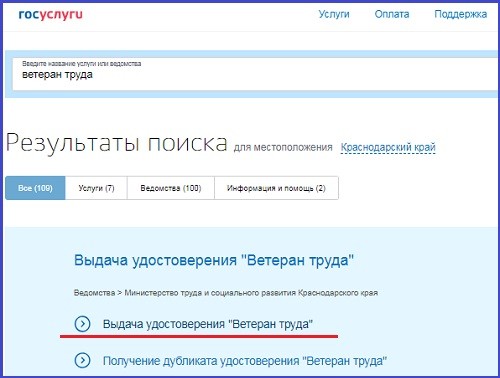Click arrow icon beside Получение дубликата
Image resolution: width=500 pixels, height=378 pixels.
[82, 361]
